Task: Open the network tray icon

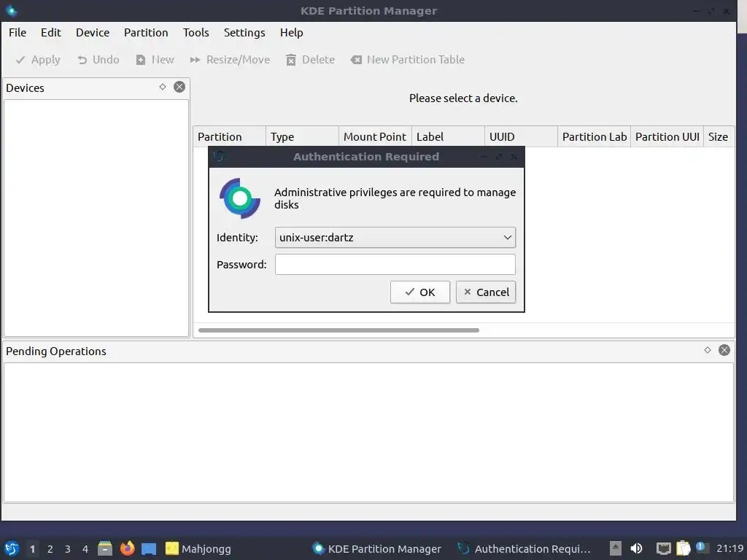Action: 663,548
